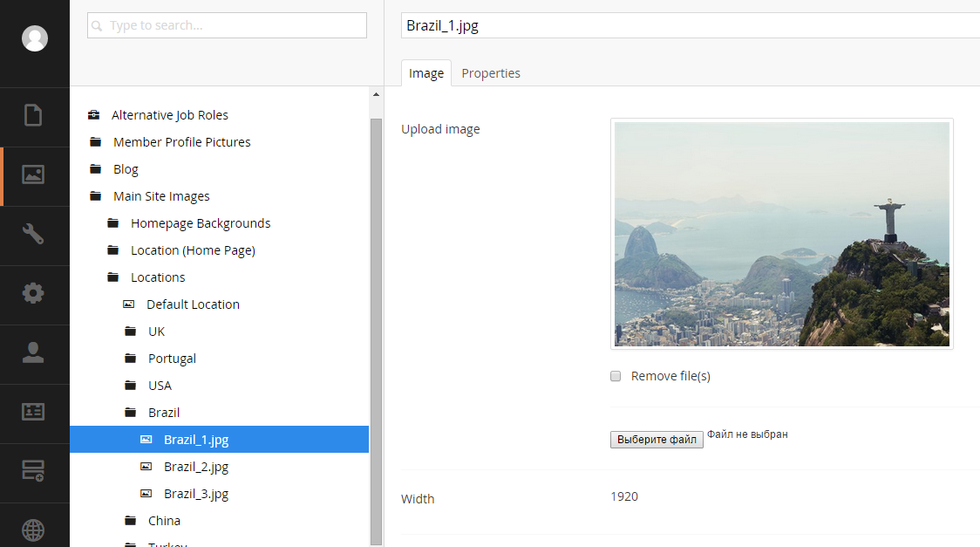Open the Content section document icon
The width and height of the screenshot is (980, 547).
[33, 116]
